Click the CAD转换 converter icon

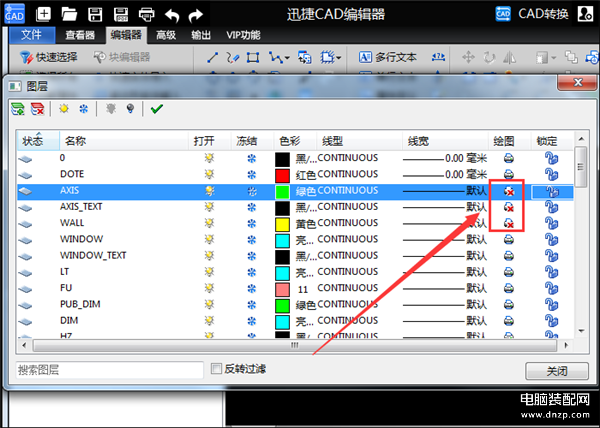pyautogui.click(x=503, y=14)
